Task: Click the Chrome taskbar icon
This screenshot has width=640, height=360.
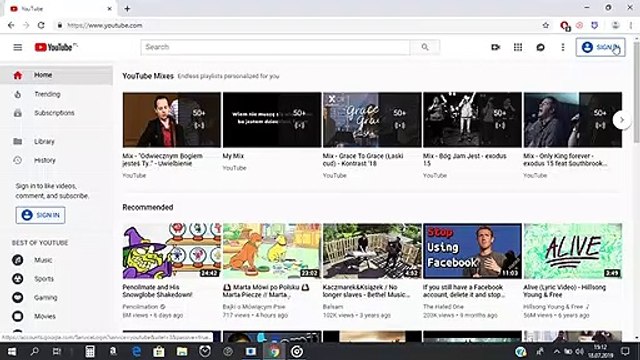Action: 274,351
